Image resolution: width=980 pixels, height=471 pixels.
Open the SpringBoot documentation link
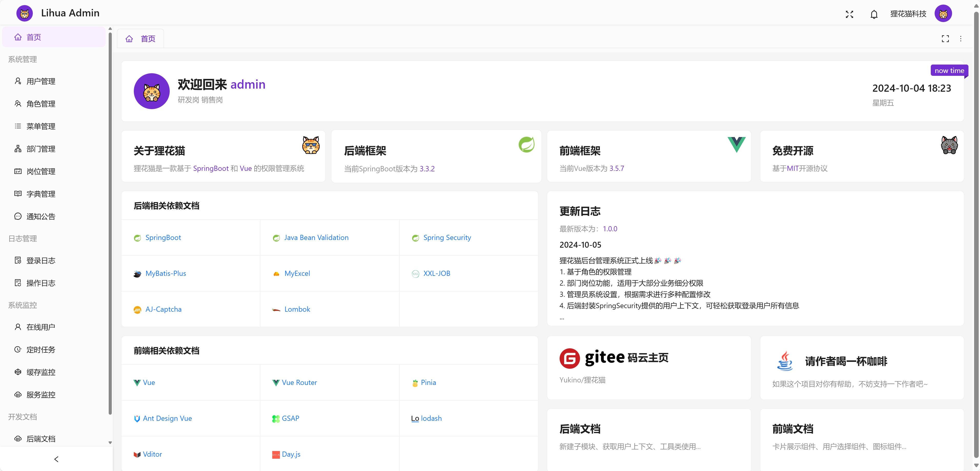[x=163, y=238]
